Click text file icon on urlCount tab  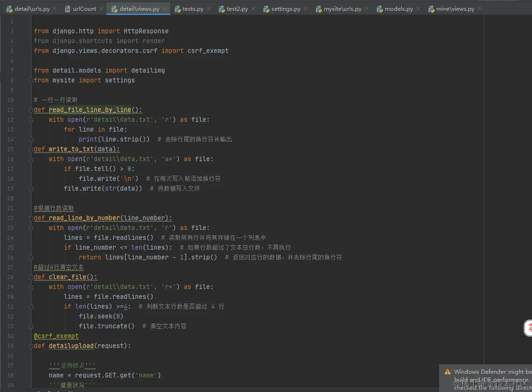pos(67,9)
